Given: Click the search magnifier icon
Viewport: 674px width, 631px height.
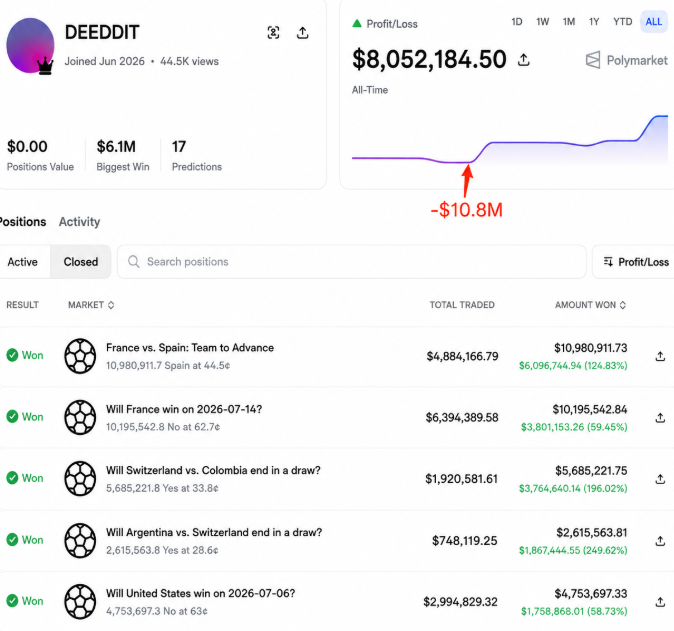Looking at the screenshot, I should [134, 262].
